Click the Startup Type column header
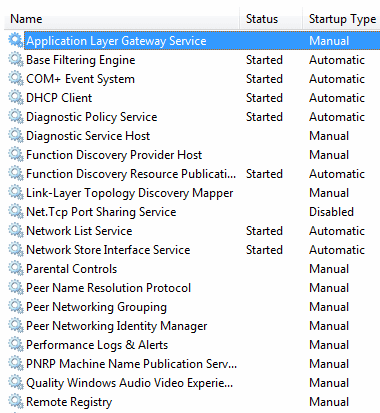Viewport: 380px width, 413px height. pyautogui.click(x=342, y=19)
